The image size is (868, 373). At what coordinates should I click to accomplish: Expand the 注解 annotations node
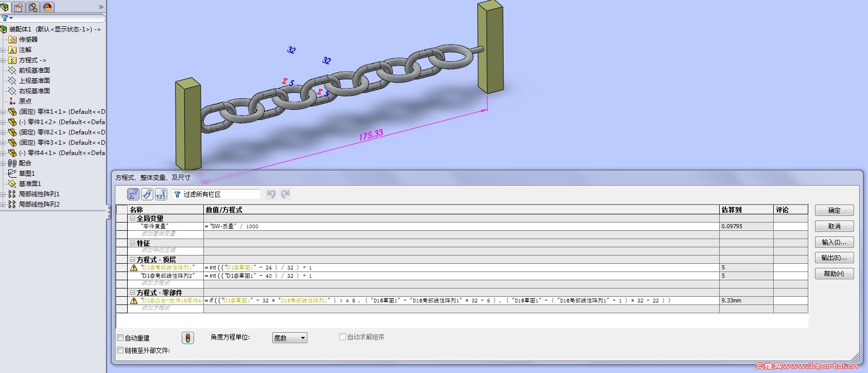click(x=3, y=50)
